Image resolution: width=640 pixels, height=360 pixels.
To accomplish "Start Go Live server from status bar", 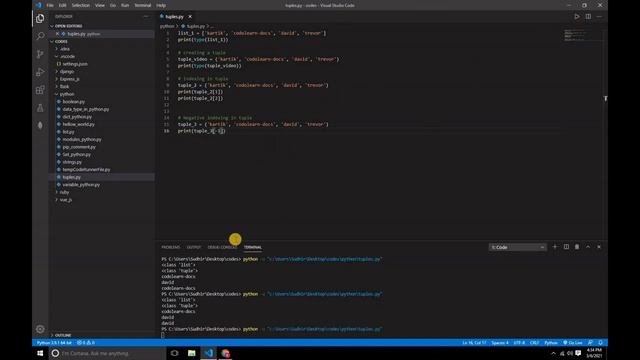I will point(573,343).
